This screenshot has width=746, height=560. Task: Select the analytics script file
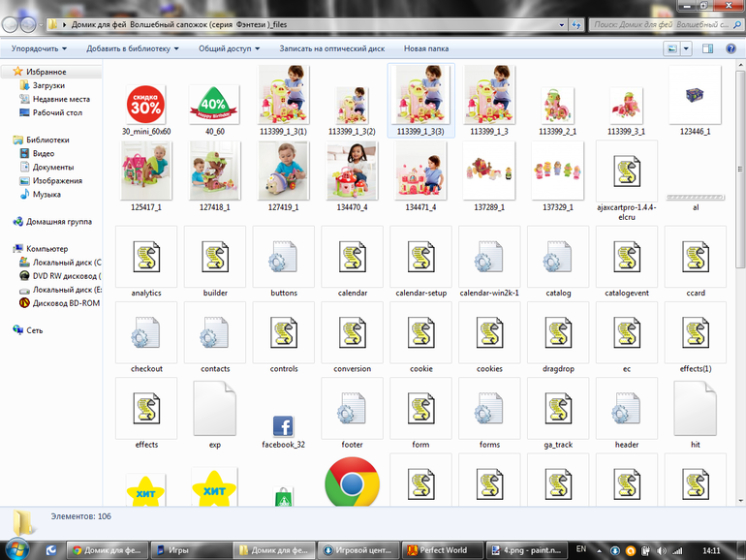146,257
